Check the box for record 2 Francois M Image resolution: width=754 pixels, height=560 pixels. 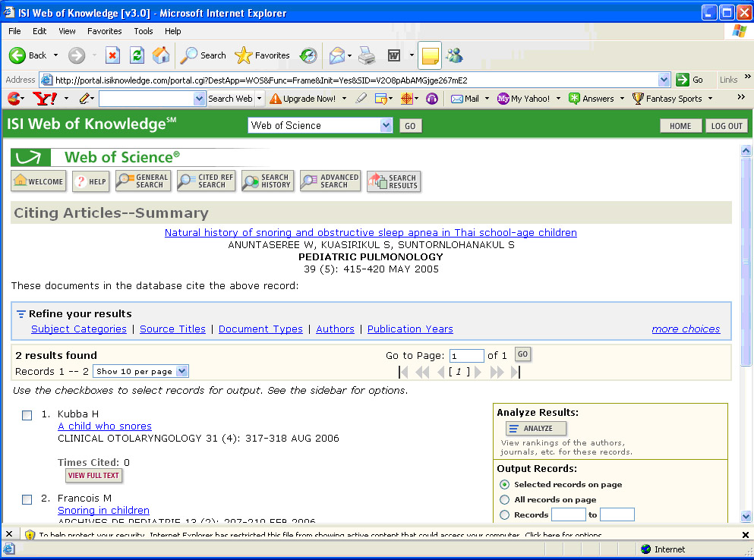pos(27,499)
